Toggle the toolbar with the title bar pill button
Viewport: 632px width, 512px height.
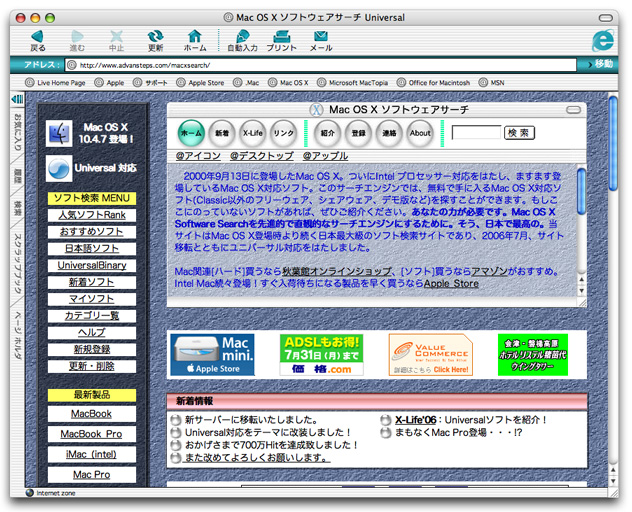pos(609,18)
